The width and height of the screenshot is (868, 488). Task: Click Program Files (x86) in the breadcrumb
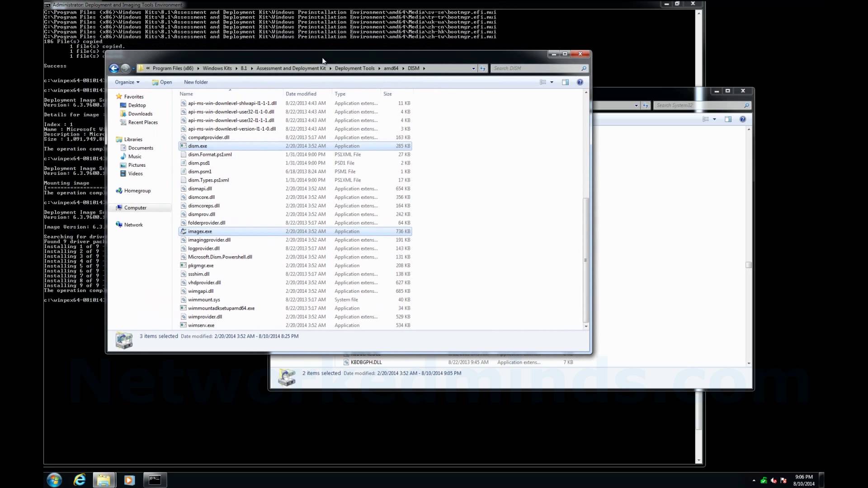click(x=173, y=68)
